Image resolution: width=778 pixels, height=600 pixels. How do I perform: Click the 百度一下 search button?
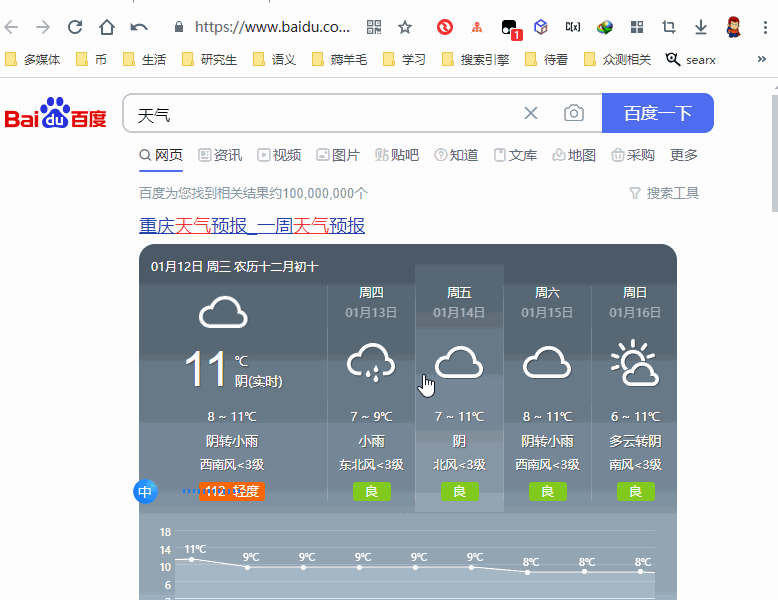[x=658, y=113]
